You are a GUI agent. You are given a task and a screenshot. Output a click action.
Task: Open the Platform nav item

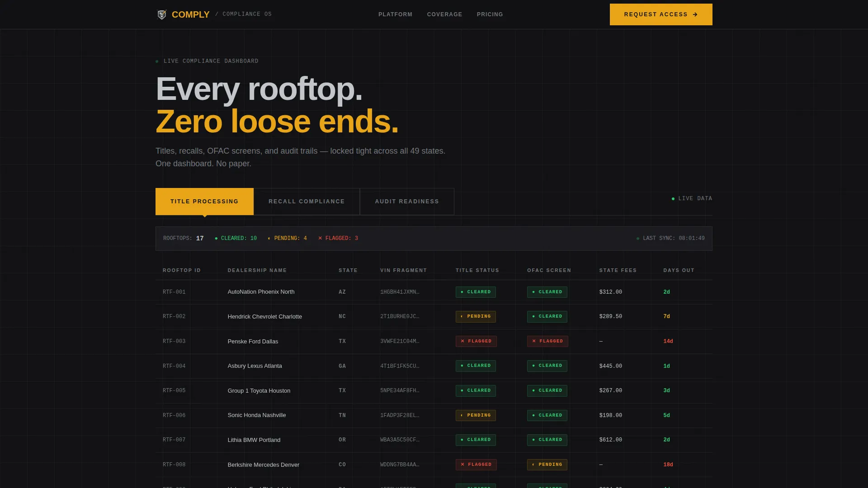[x=396, y=14]
